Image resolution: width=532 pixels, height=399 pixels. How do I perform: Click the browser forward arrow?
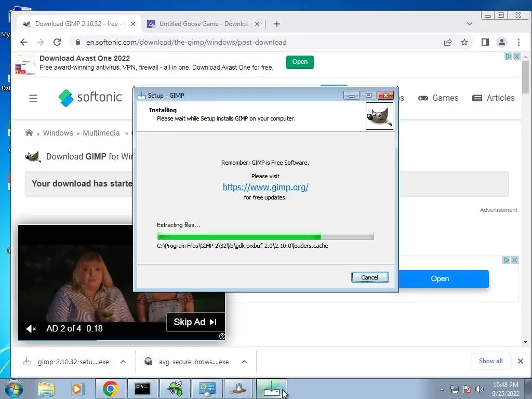41,42
